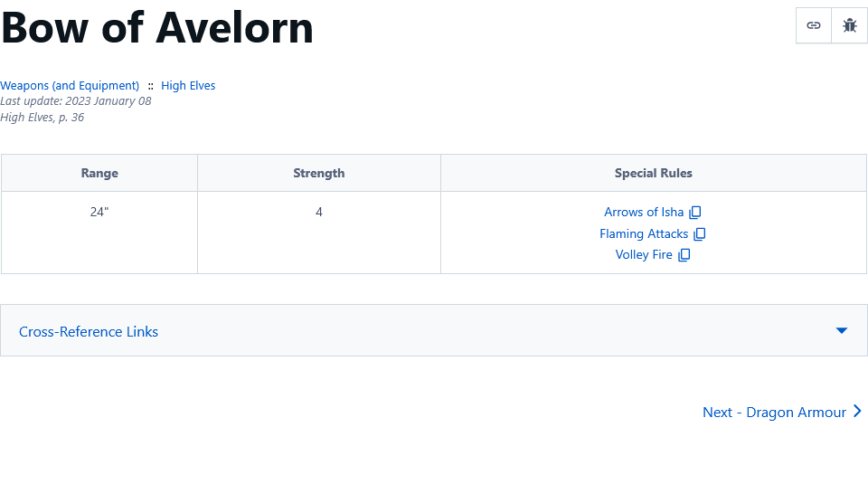Click the Range column header
The width and height of the screenshot is (868, 494).
click(99, 173)
